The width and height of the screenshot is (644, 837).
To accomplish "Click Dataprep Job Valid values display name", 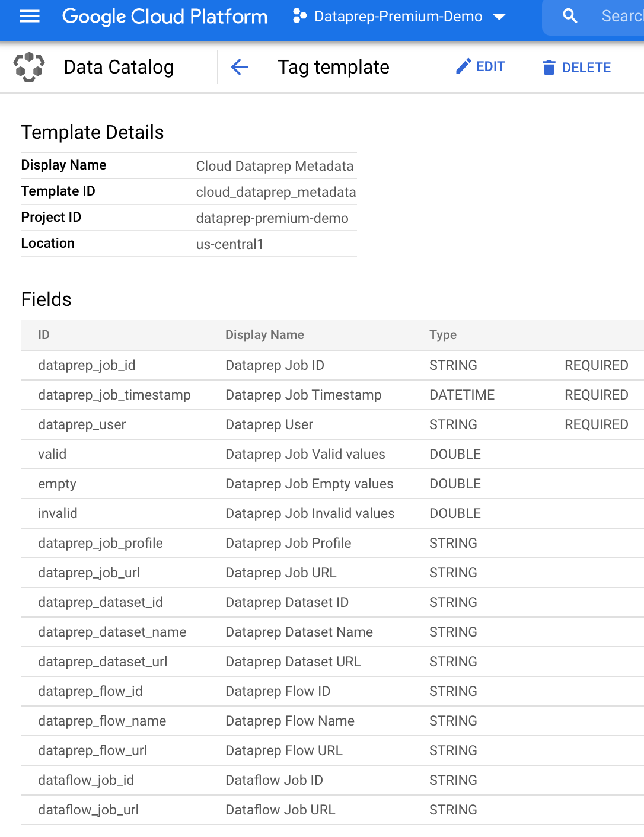I will coord(305,454).
